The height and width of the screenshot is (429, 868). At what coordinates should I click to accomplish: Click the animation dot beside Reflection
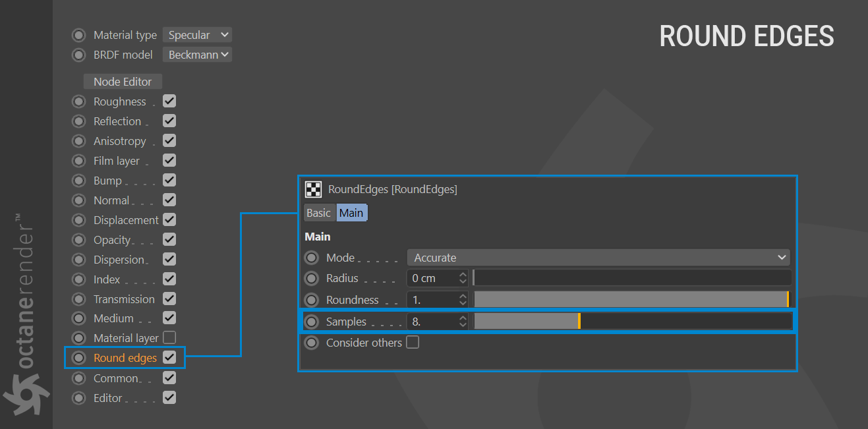point(79,121)
